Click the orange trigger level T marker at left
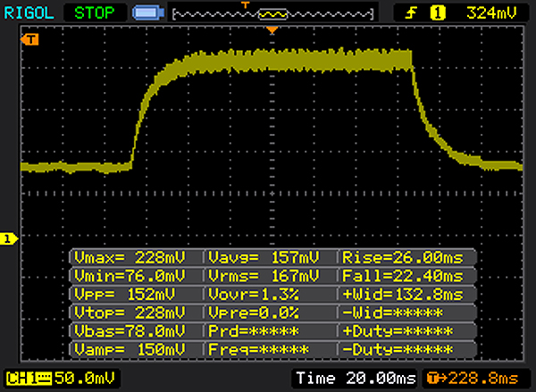536x392 pixels. click(29, 39)
